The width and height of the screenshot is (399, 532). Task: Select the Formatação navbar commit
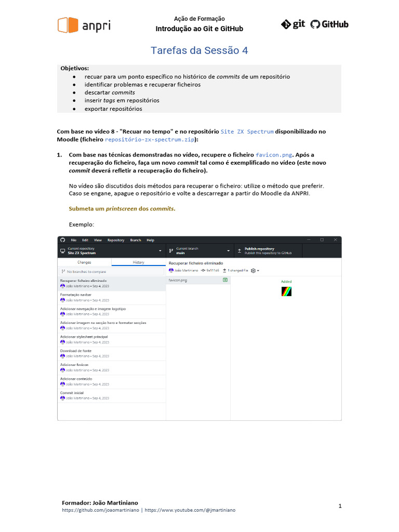pyautogui.click(x=112, y=298)
